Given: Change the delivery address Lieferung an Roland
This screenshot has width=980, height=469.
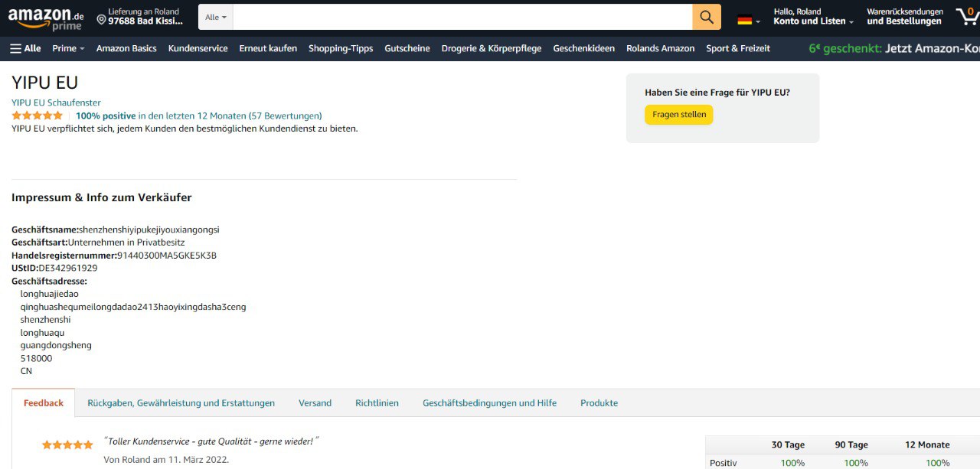Looking at the screenshot, I should (139, 17).
